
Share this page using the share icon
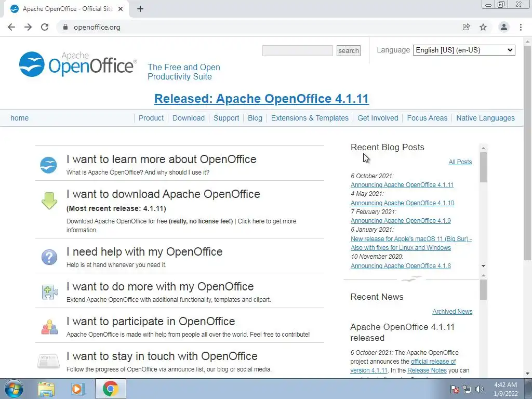point(466,27)
